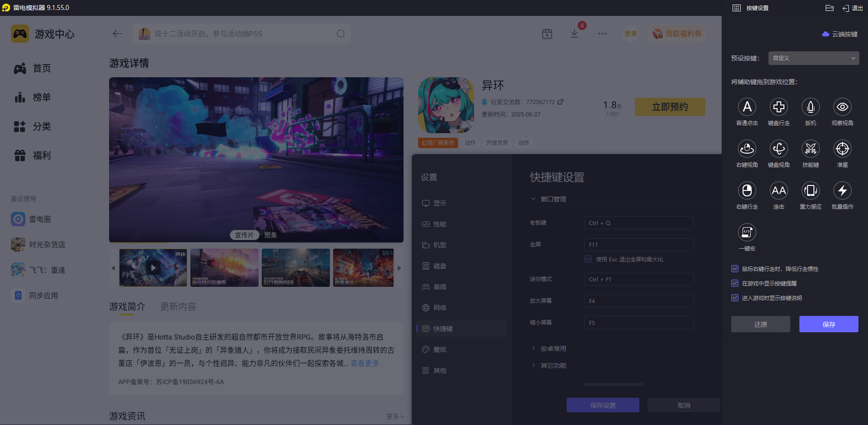
Task: Select the 右键视角 right-click view icon
Action: (x=747, y=149)
